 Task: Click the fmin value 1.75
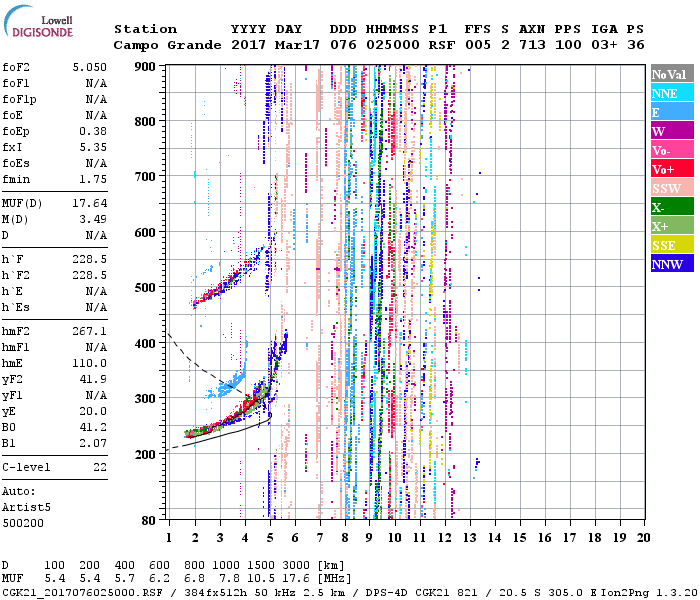pyautogui.click(x=93, y=179)
